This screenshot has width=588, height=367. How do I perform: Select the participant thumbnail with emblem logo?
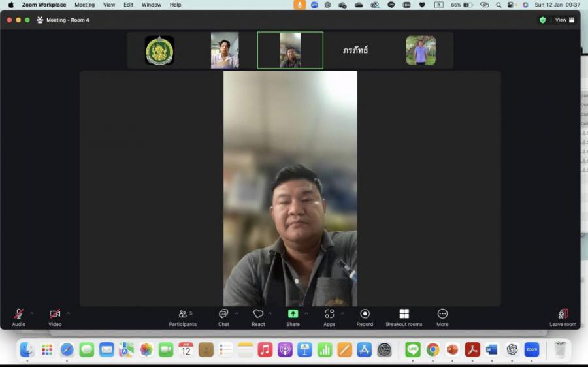(159, 50)
